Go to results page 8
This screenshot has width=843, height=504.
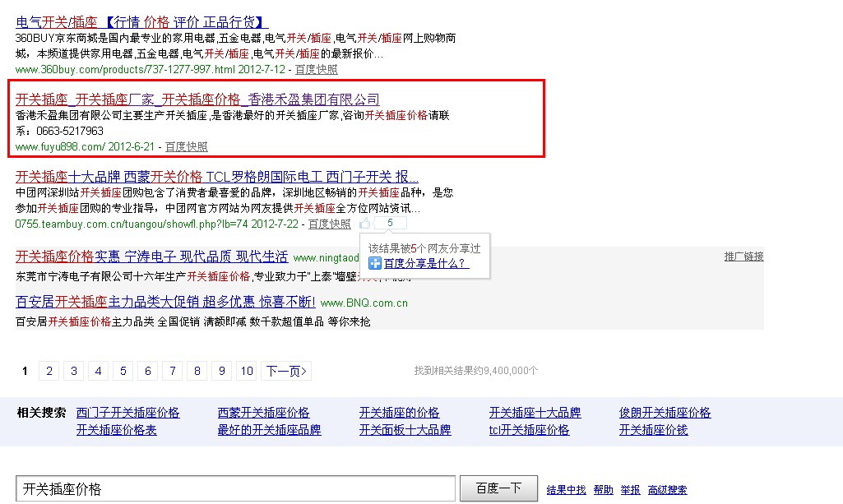(197, 371)
